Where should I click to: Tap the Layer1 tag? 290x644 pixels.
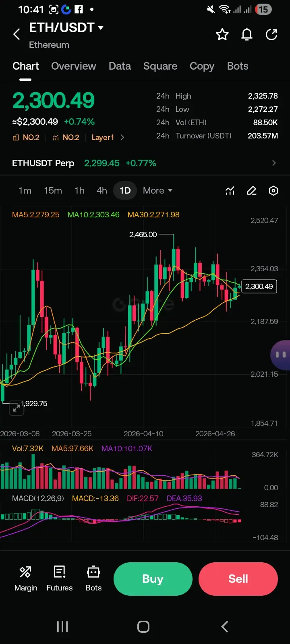[103, 137]
